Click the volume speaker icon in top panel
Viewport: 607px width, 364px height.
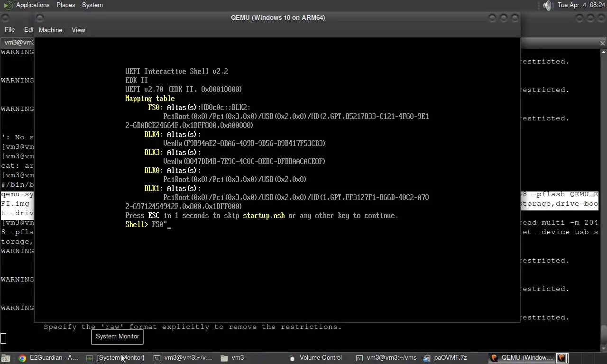548,5
